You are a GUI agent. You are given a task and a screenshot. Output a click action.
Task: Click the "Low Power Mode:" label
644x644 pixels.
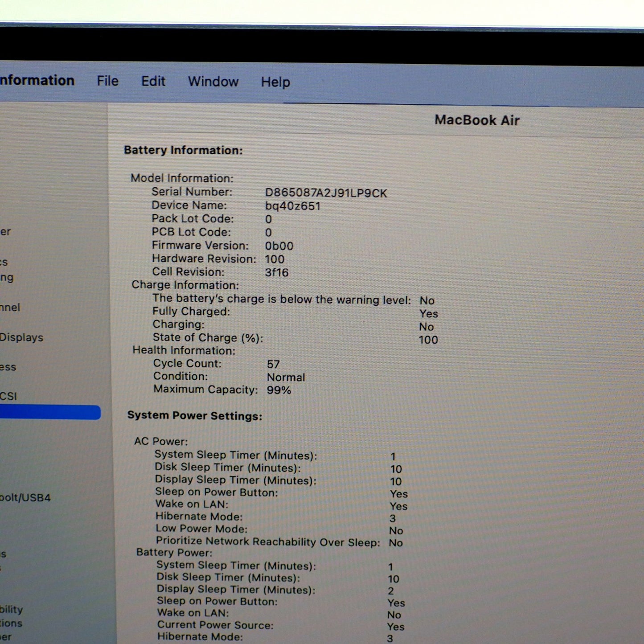tap(201, 529)
